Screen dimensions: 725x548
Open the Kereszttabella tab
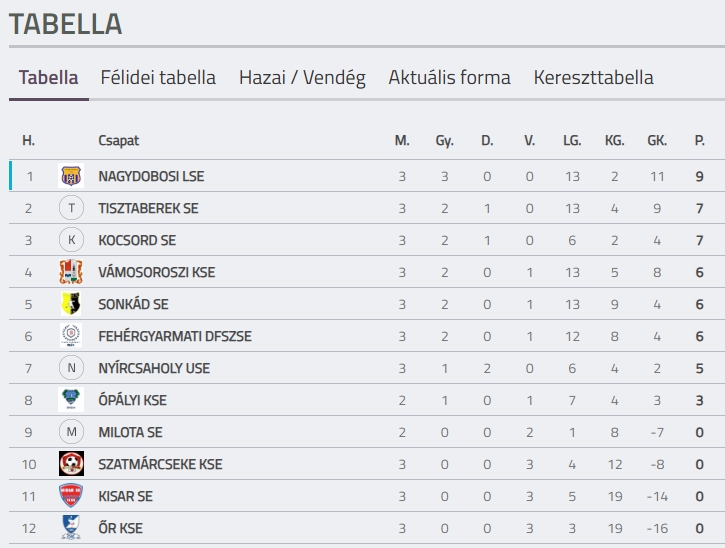coord(594,78)
